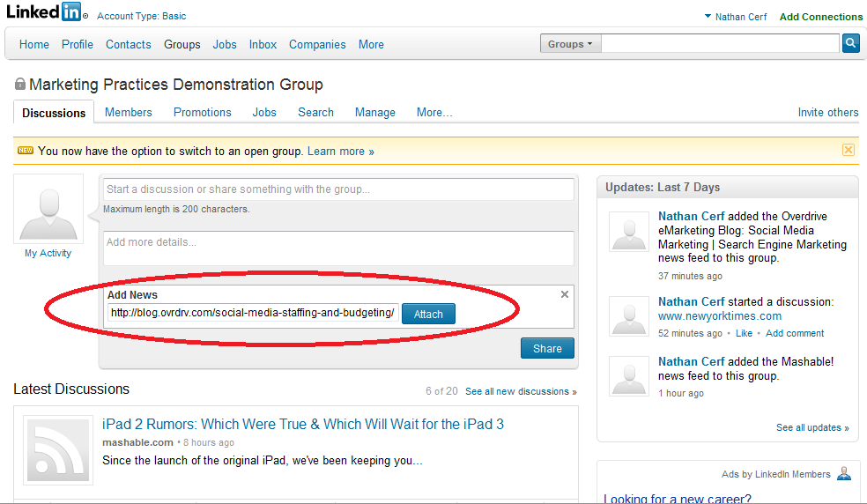
Task: Switch to the Members tab
Action: [x=129, y=112]
